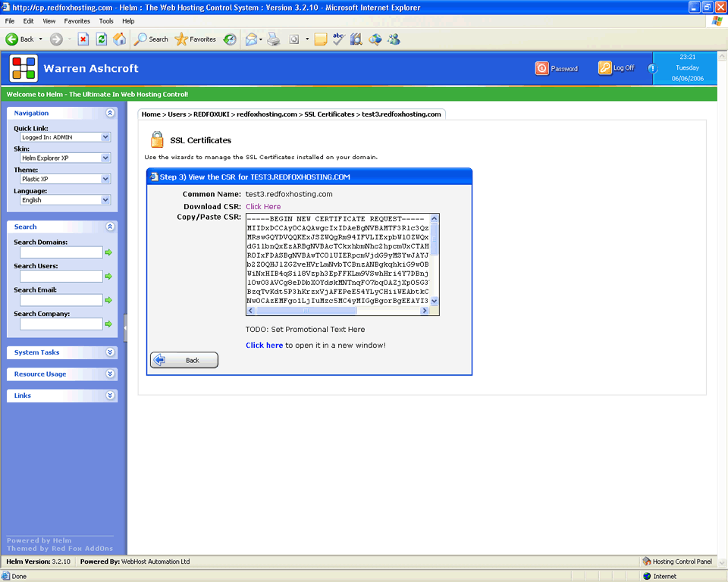
Task: Click into the Search Users field
Action: click(61, 276)
